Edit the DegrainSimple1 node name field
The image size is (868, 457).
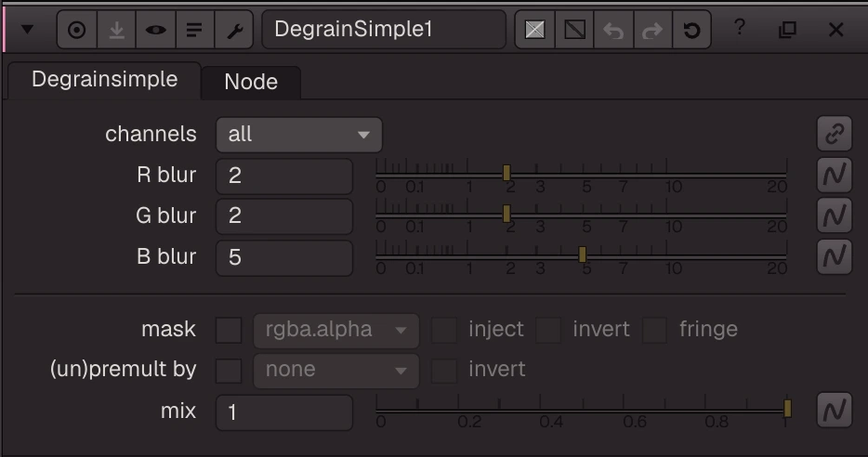tap(384, 30)
